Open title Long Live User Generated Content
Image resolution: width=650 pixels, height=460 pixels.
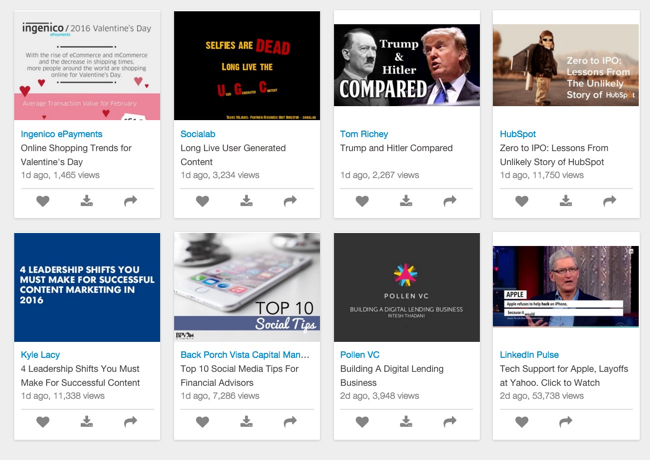(233, 155)
